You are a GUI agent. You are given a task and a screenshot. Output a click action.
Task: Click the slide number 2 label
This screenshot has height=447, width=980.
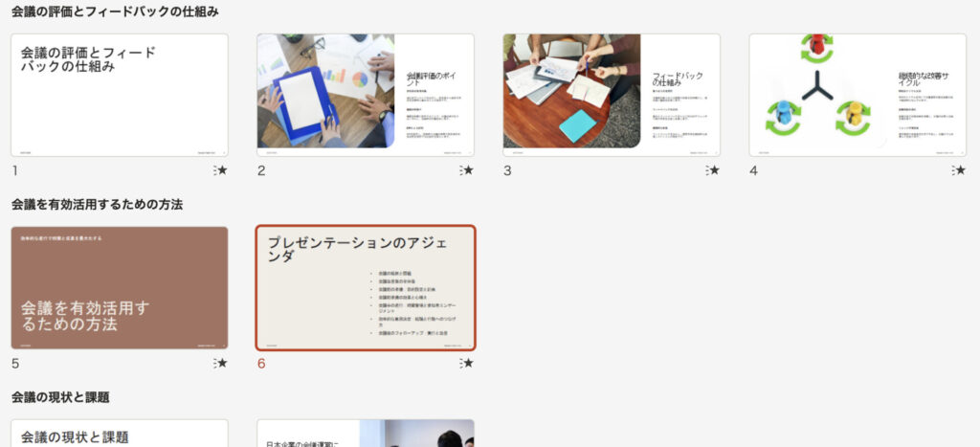point(261,171)
